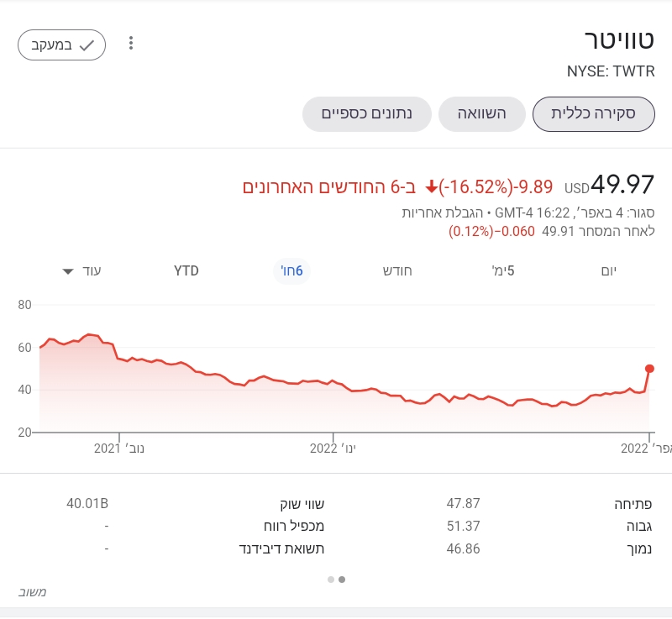Click the dark gray pagination dot
This screenshot has width=672, height=619.
(342, 579)
